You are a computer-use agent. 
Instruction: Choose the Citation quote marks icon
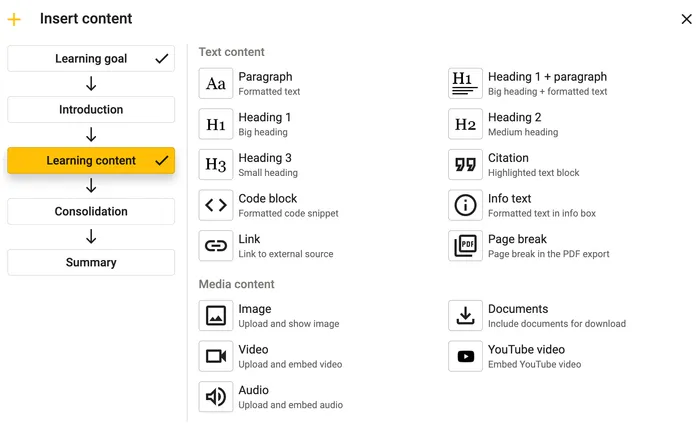click(465, 165)
